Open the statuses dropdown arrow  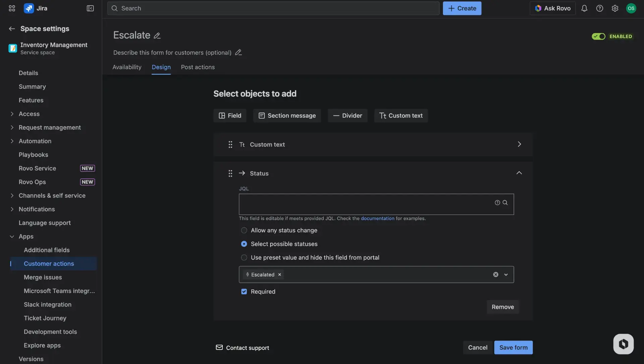(506, 275)
